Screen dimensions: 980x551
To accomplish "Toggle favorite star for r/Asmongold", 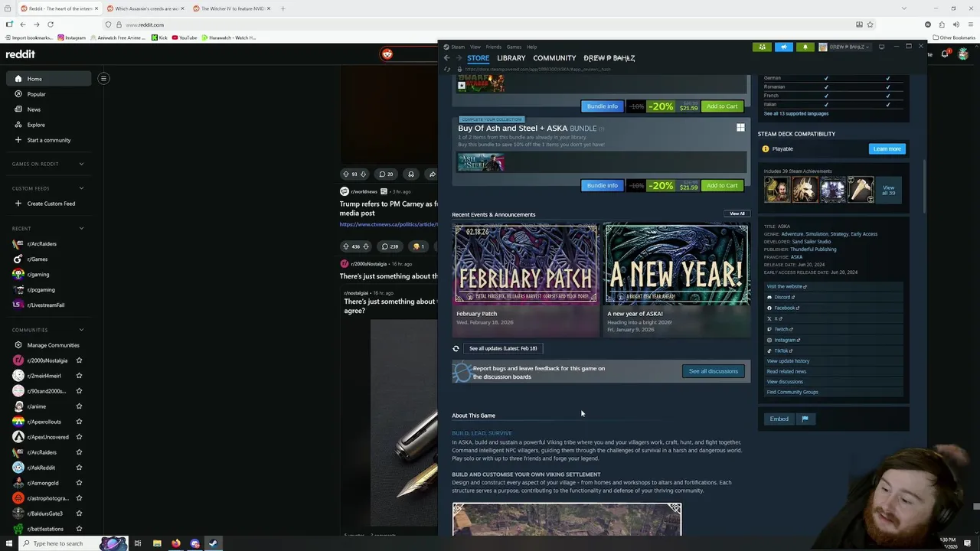I will (79, 483).
